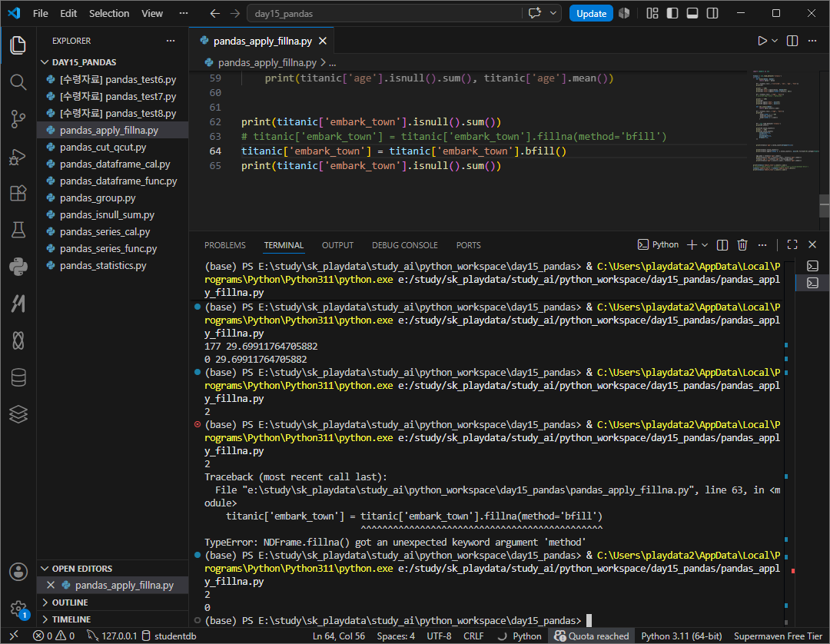Expand the TIMELINE section
830x644 pixels.
[x=45, y=619]
